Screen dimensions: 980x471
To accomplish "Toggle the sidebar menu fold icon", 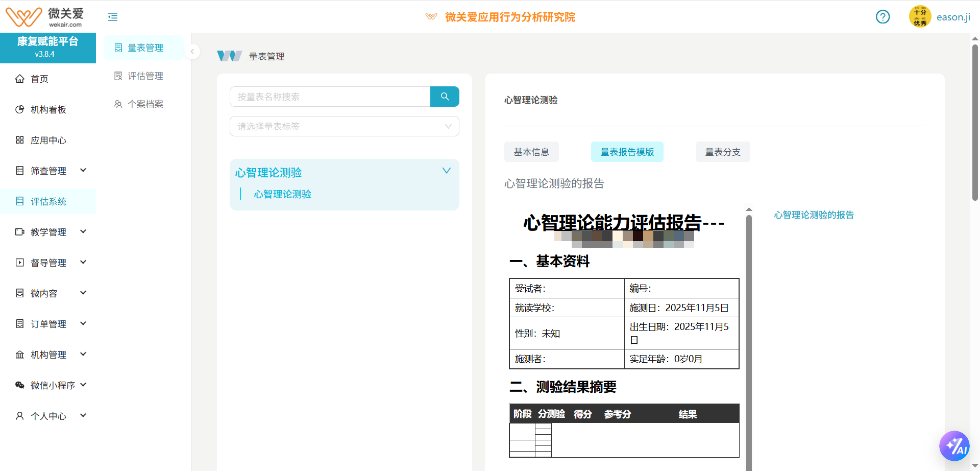I will point(113,17).
